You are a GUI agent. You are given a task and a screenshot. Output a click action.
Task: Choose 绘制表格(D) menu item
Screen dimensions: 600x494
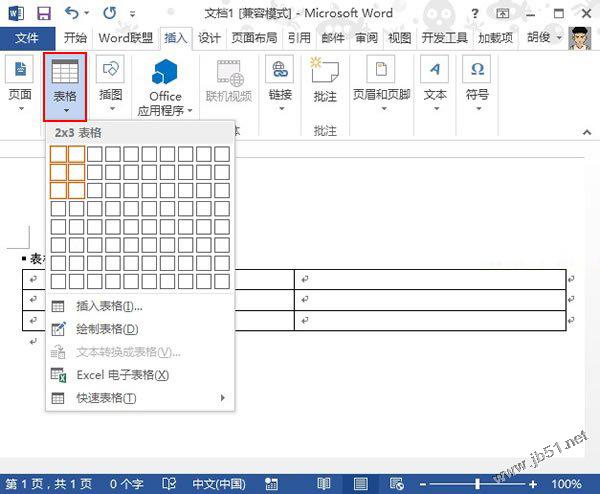140,329
